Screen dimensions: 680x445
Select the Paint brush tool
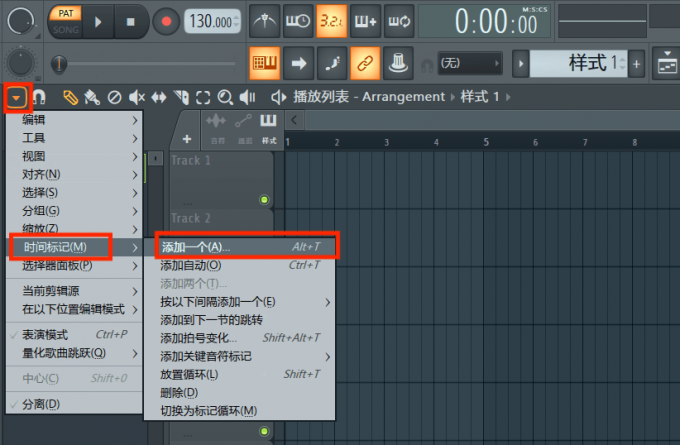pyautogui.click(x=92, y=97)
